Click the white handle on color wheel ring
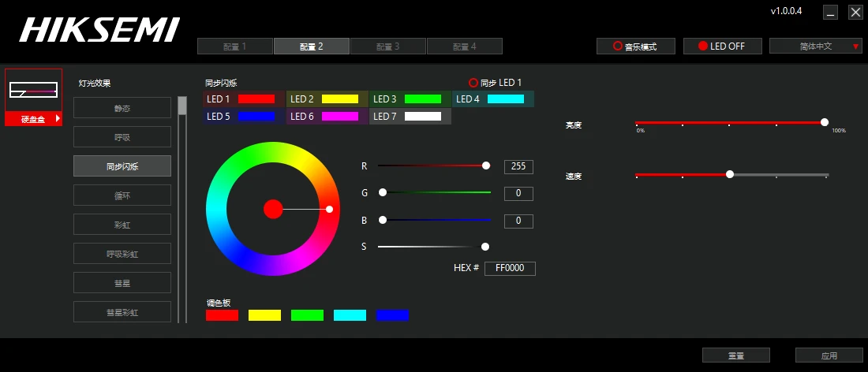 pyautogui.click(x=329, y=209)
